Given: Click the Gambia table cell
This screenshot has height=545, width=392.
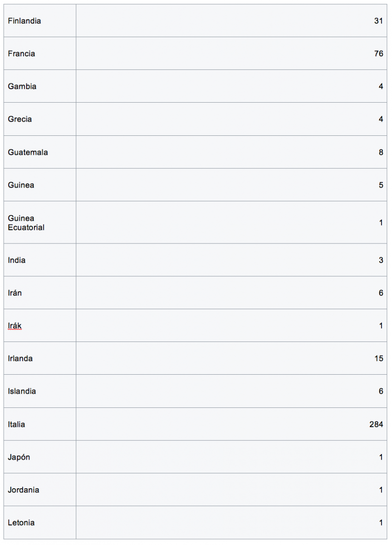Looking at the screenshot, I should click(x=22, y=86).
